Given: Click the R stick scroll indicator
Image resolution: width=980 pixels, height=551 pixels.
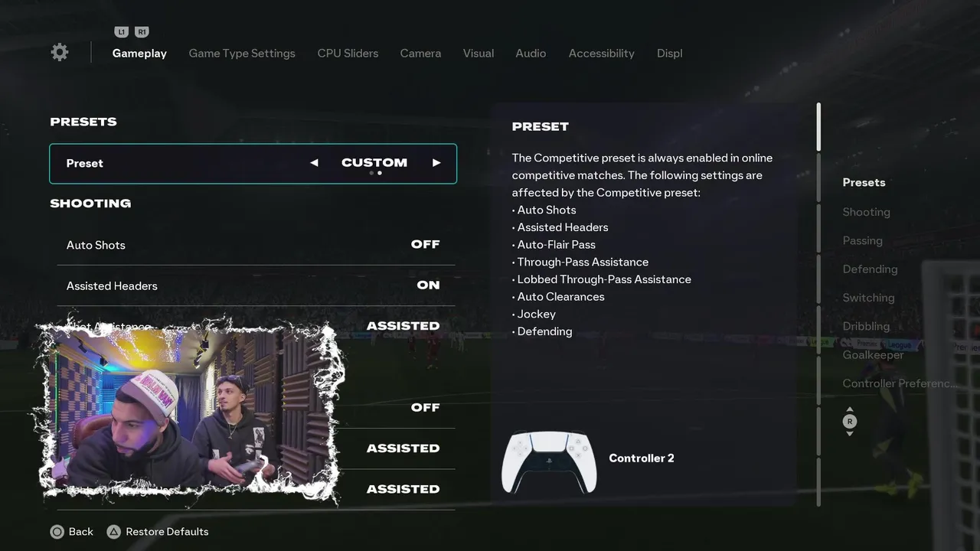Looking at the screenshot, I should pos(849,422).
